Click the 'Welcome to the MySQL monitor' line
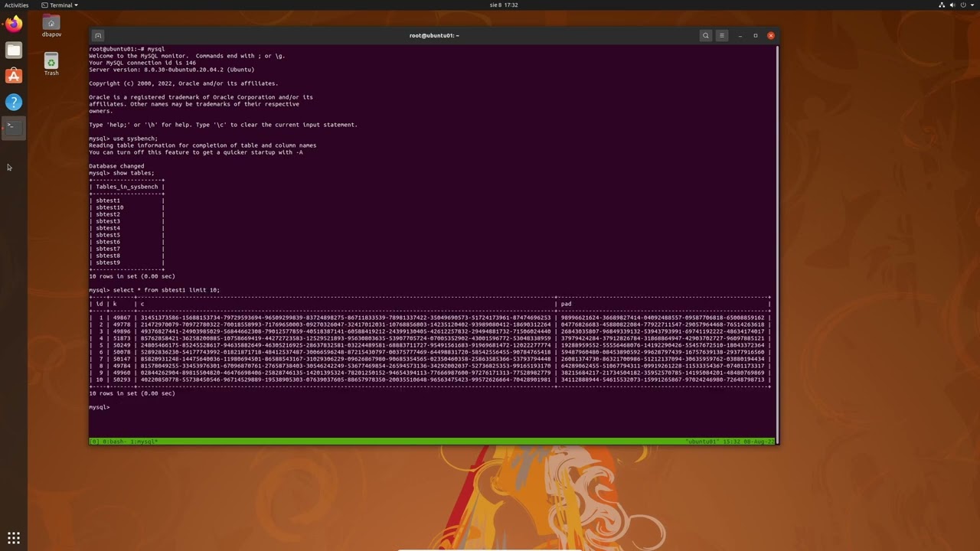Screen dimensions: 980x551 187,56
